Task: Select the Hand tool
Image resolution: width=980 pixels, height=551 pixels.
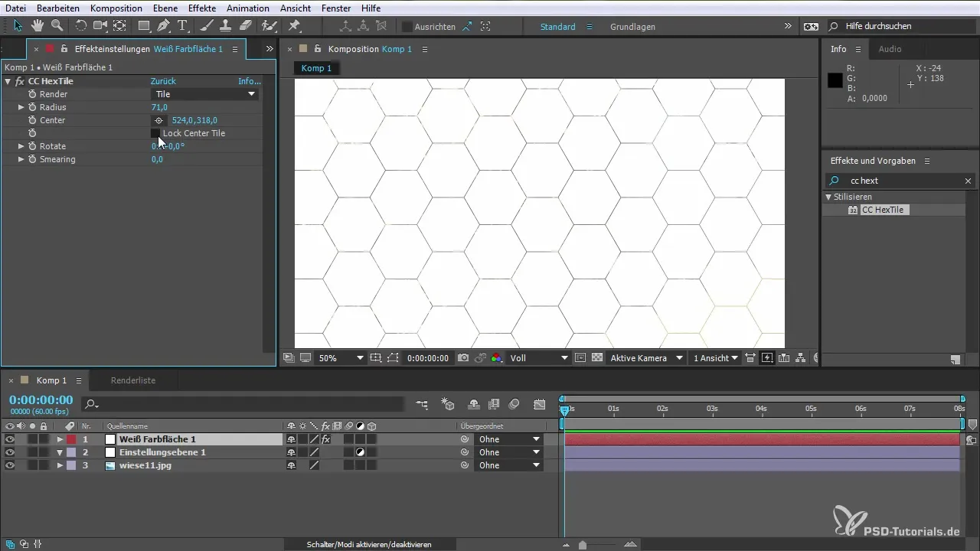Action: coord(38,26)
